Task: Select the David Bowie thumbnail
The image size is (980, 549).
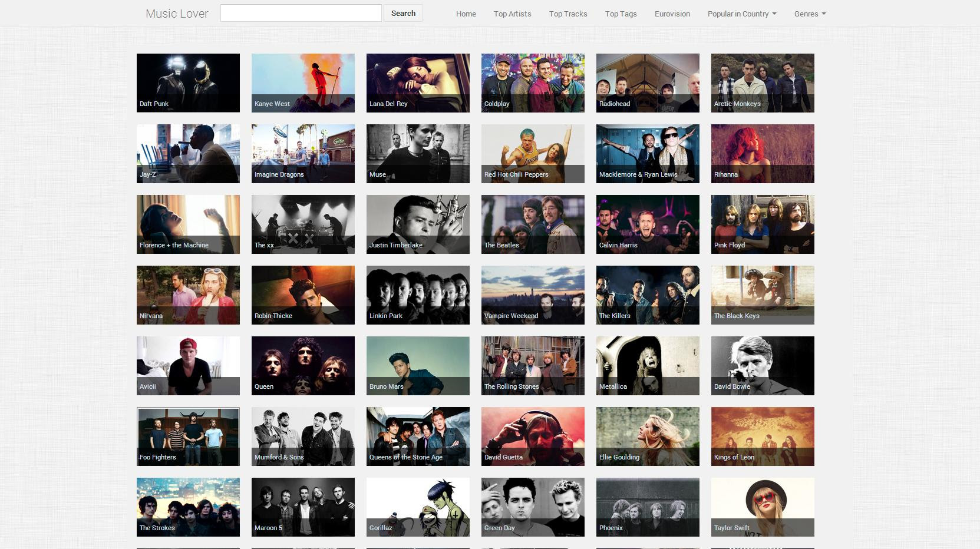Action: (x=763, y=366)
